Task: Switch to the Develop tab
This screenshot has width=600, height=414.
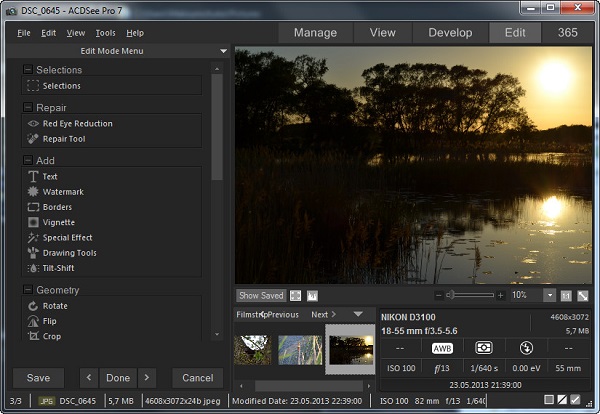Action: [450, 33]
